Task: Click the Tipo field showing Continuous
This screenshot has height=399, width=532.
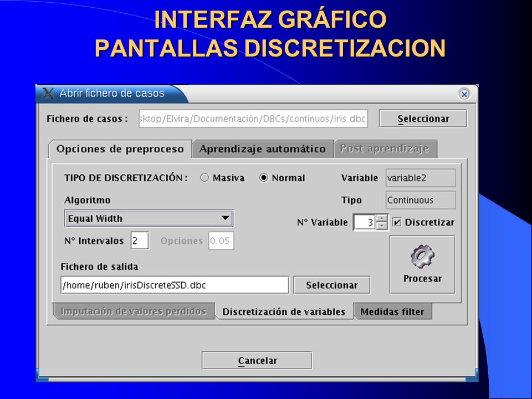Action: point(421,200)
